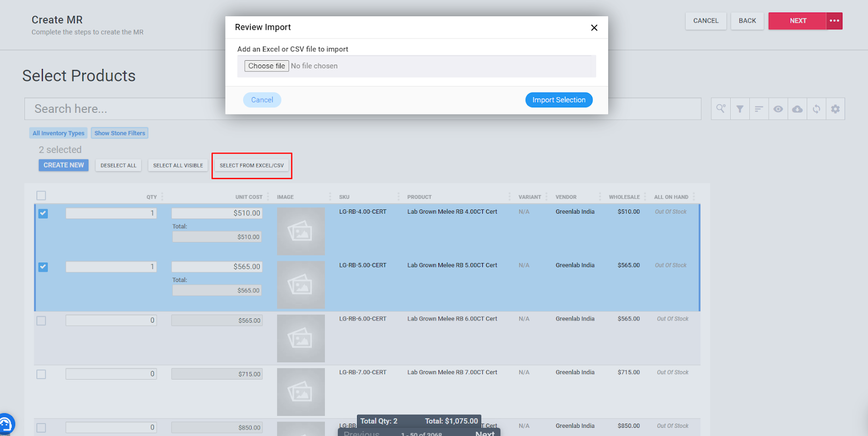
Task: Open the filter funnel icon
Action: click(x=739, y=109)
